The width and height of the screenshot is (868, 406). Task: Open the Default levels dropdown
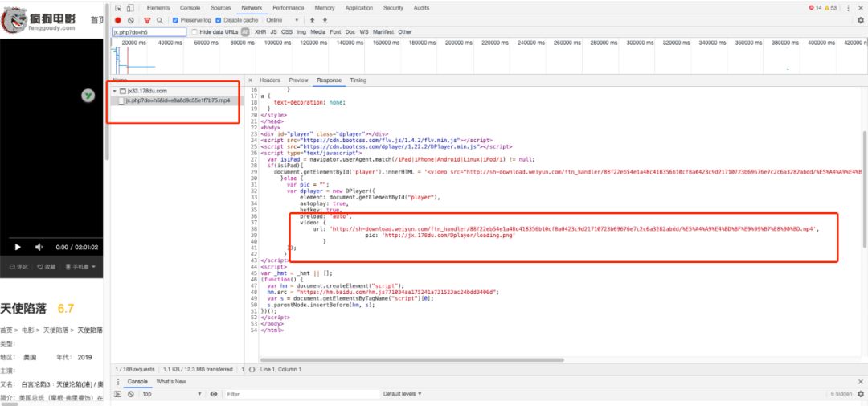click(402, 394)
